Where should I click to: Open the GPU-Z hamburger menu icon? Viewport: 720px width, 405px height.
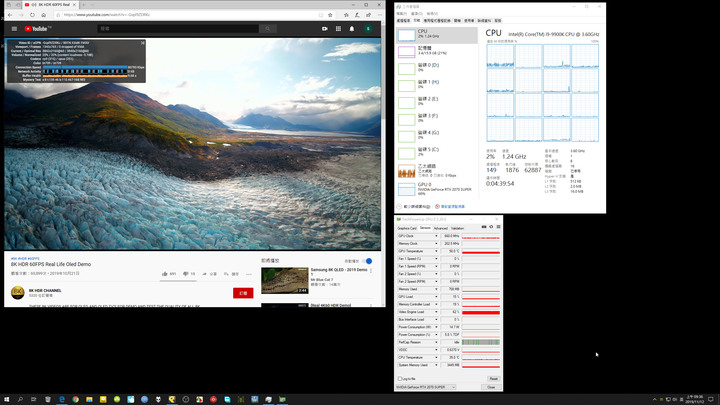pyautogui.click(x=498, y=227)
